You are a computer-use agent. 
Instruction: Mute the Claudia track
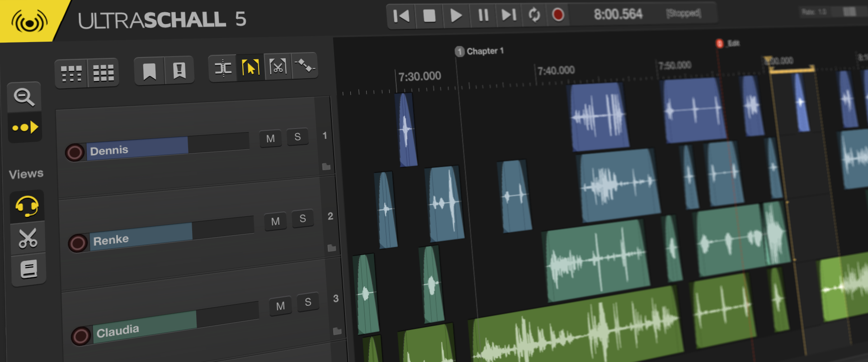(280, 306)
